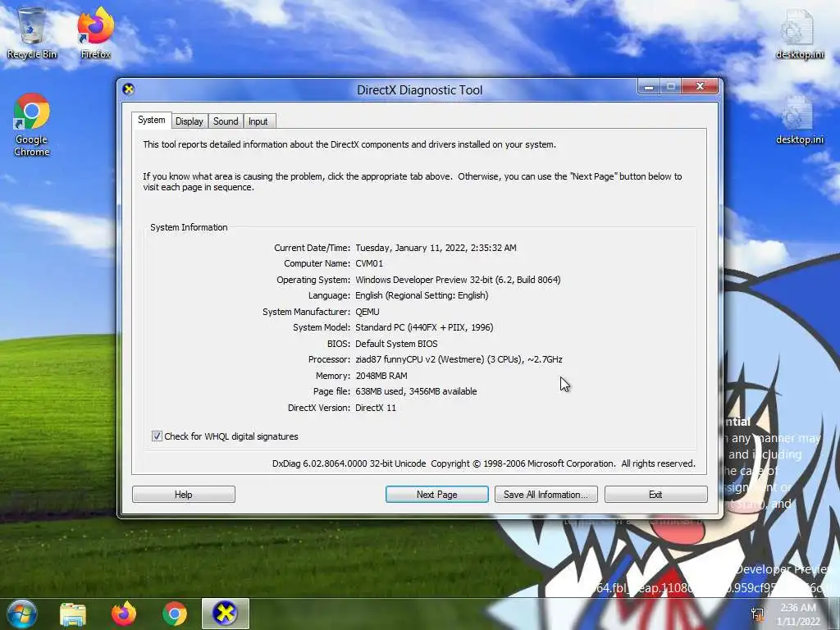This screenshot has height=630, width=840.
Task: Select the Firefox desktop shortcut
Action: pyautogui.click(x=95, y=33)
